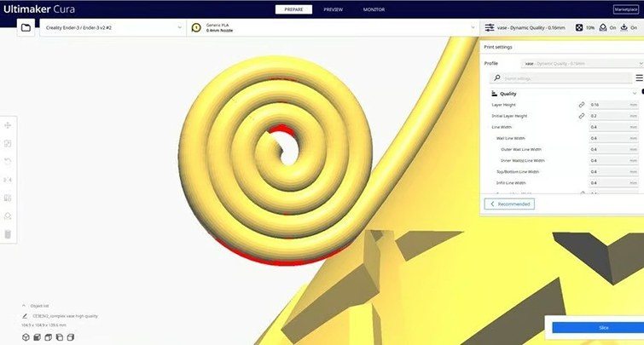This screenshot has width=644, height=345.
Task: Switch to the PREVIEW stage
Action: pos(334,9)
